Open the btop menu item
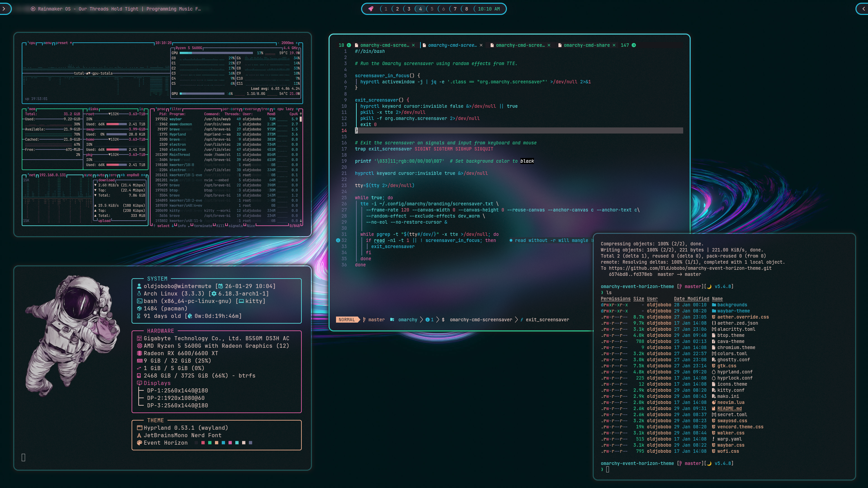This screenshot has height=488, width=868. pyautogui.click(x=47, y=43)
